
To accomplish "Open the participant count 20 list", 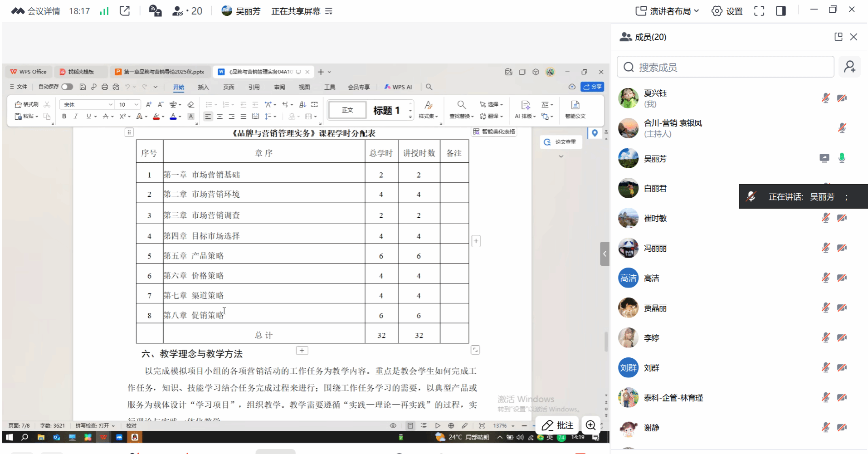I will [187, 11].
